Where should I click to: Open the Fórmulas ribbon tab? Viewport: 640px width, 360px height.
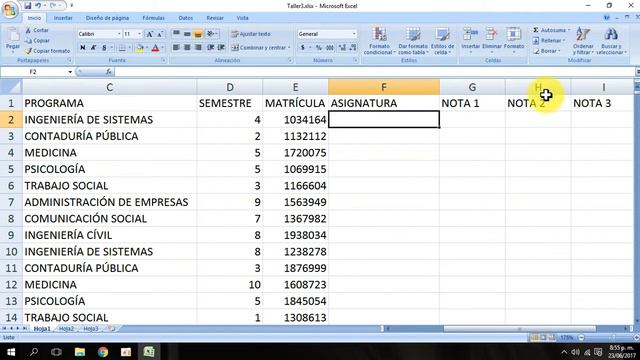[x=153, y=18]
